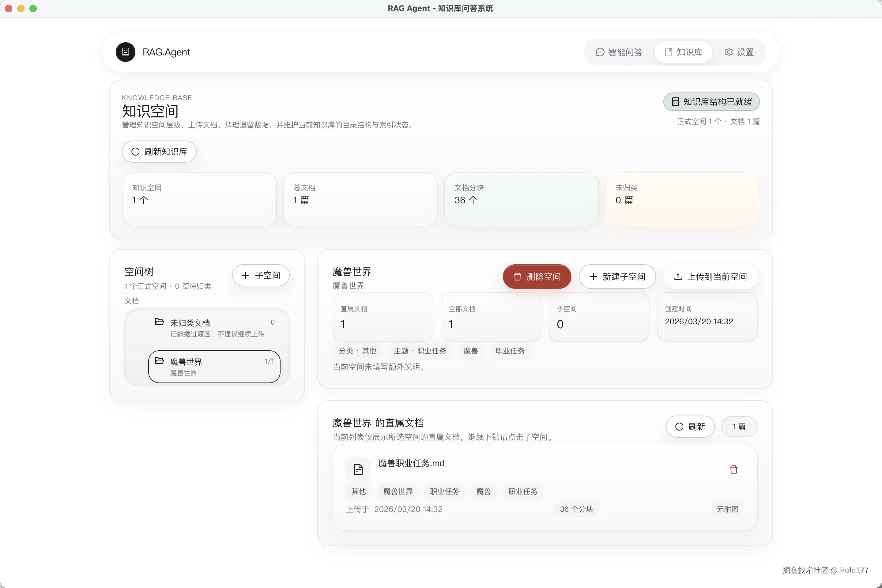Delete the 魔兽职业任务.md document via trash icon
This screenshot has height=588, width=882.
733,469
